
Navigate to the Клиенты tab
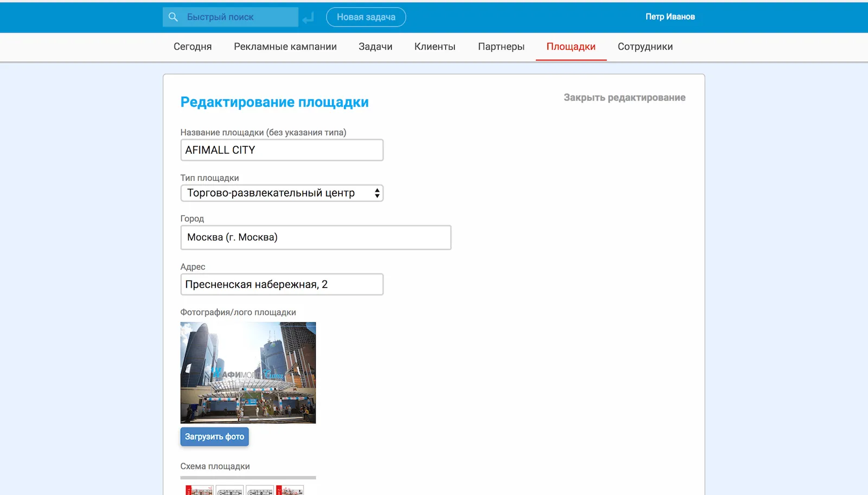tap(435, 47)
